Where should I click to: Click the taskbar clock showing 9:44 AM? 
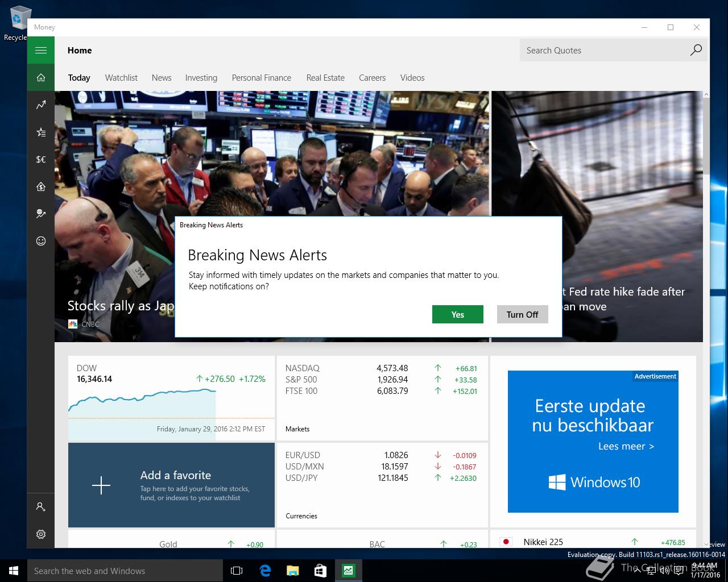[705, 571]
